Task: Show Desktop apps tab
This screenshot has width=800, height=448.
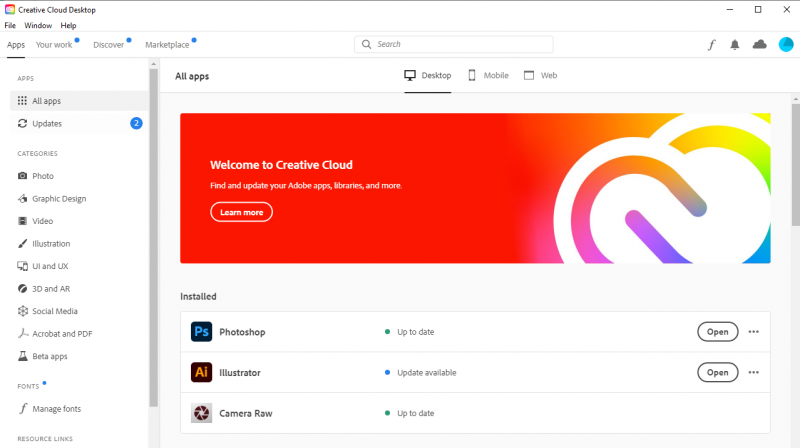Action: click(x=428, y=76)
